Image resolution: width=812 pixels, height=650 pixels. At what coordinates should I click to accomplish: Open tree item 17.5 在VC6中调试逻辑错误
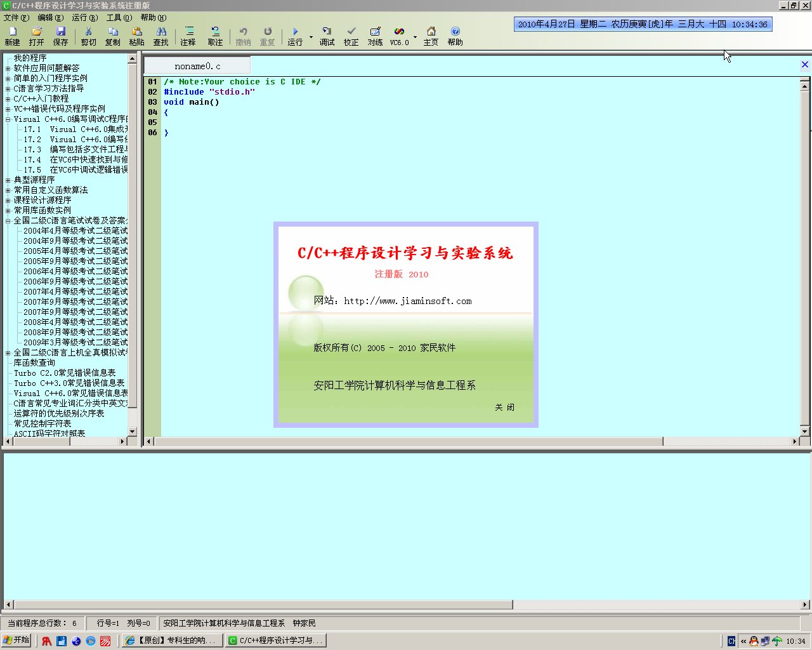75,169
